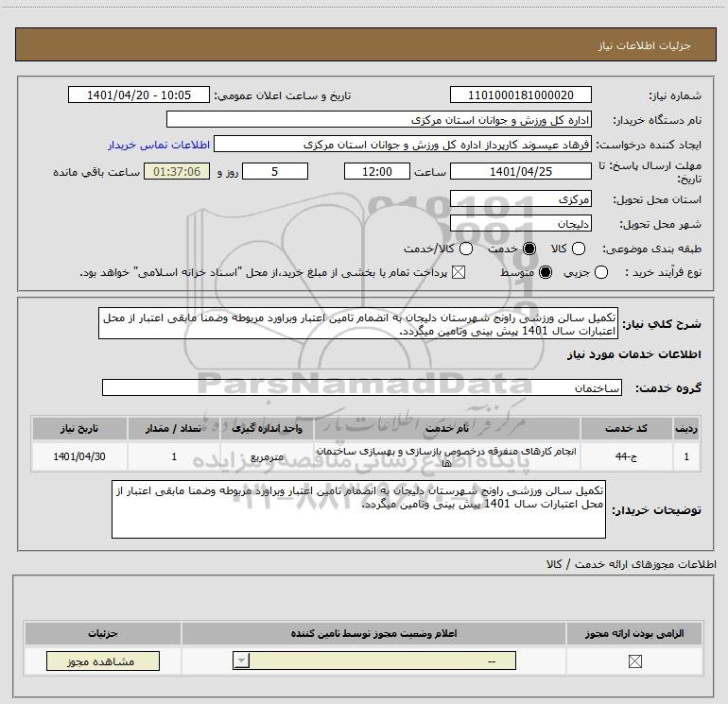Click the اطلاعات مجوزهای ارائه خدمت heading
This screenshot has height=704, width=728.
(x=631, y=564)
